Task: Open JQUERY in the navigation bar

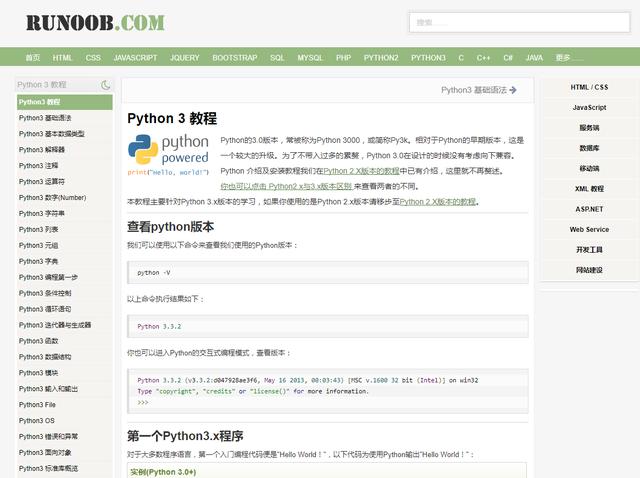Action: 184,58
